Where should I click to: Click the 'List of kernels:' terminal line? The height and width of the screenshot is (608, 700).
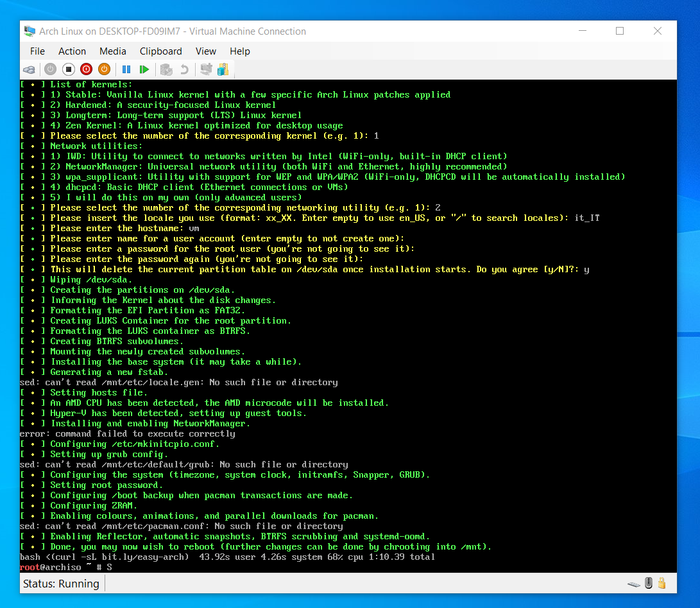tap(76, 85)
